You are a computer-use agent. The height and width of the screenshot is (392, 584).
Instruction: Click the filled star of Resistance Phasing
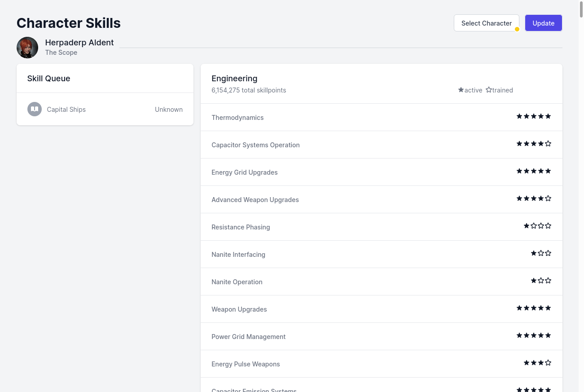pyautogui.click(x=527, y=226)
